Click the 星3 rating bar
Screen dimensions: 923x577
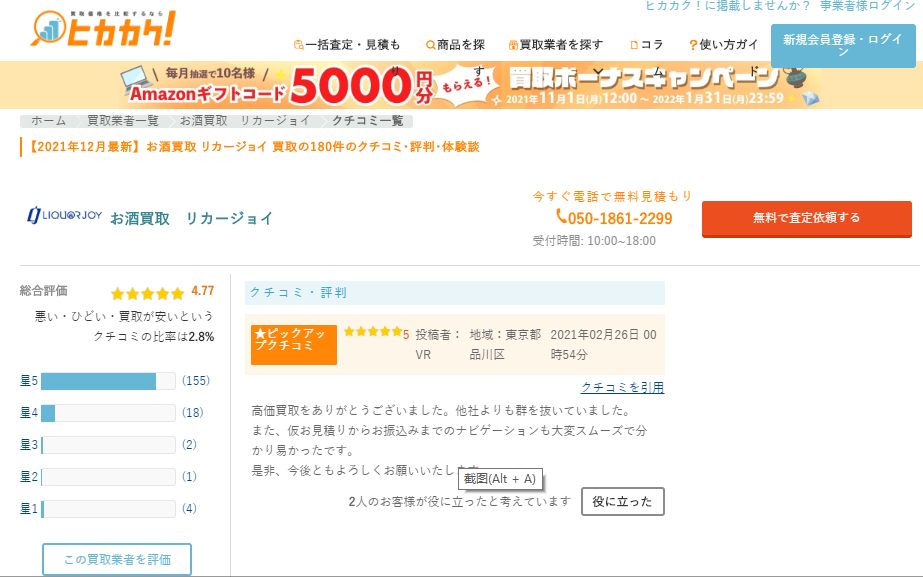[108, 445]
